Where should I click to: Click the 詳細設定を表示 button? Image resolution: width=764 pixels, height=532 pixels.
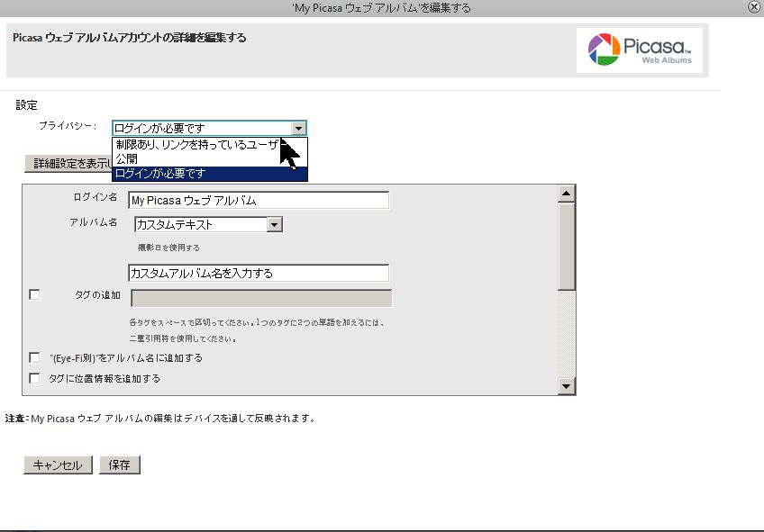(x=68, y=164)
